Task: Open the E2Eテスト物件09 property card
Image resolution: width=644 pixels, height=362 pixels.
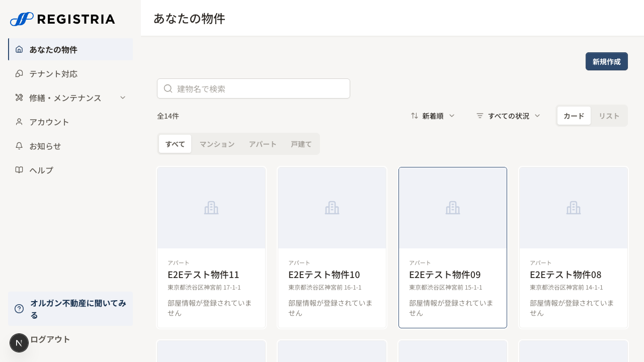Action: pos(452,247)
